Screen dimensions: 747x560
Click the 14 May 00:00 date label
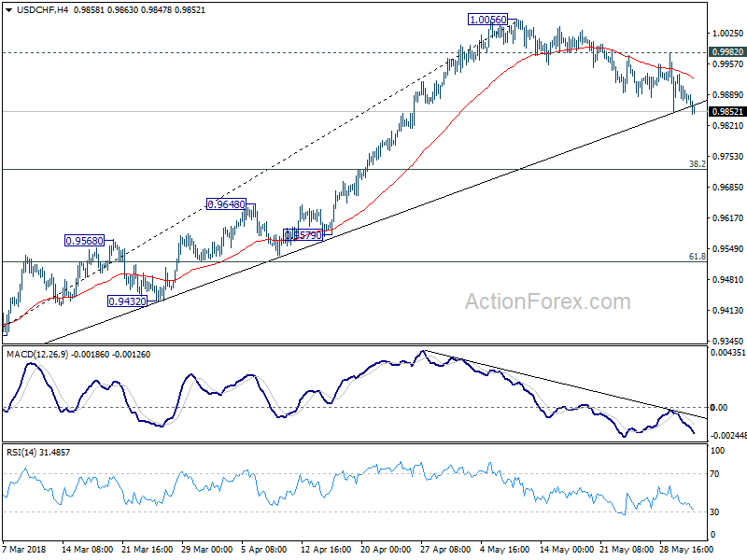pos(567,549)
